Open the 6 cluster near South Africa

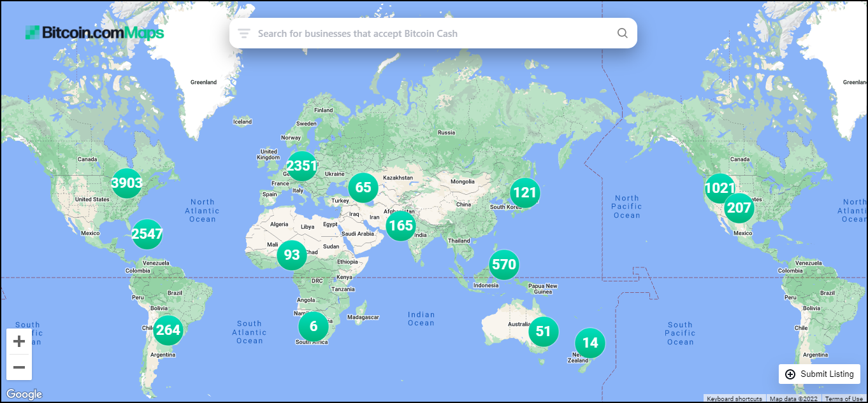coord(314,326)
